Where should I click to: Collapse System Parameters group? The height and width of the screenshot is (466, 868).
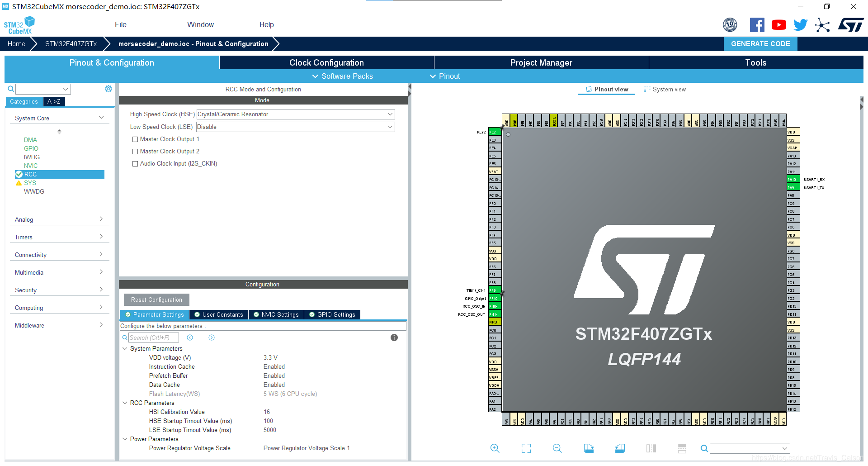pyautogui.click(x=125, y=348)
